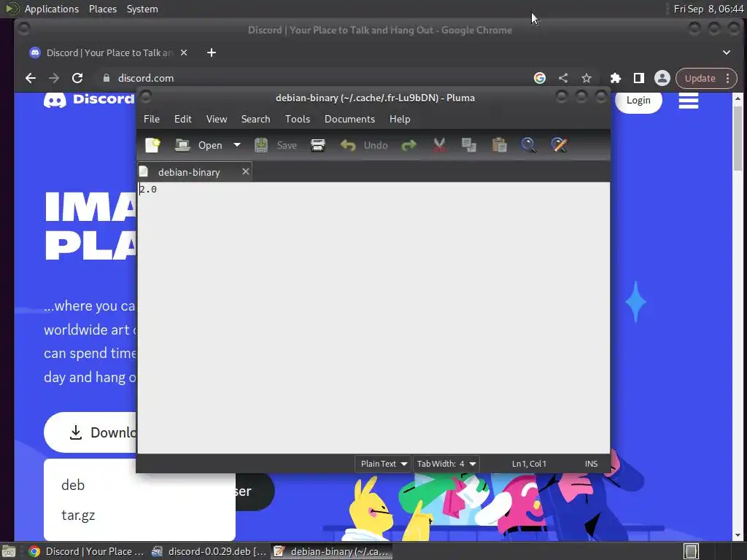747x560 pixels.
Task: Click the green Redo arrow icon
Action: pos(409,145)
